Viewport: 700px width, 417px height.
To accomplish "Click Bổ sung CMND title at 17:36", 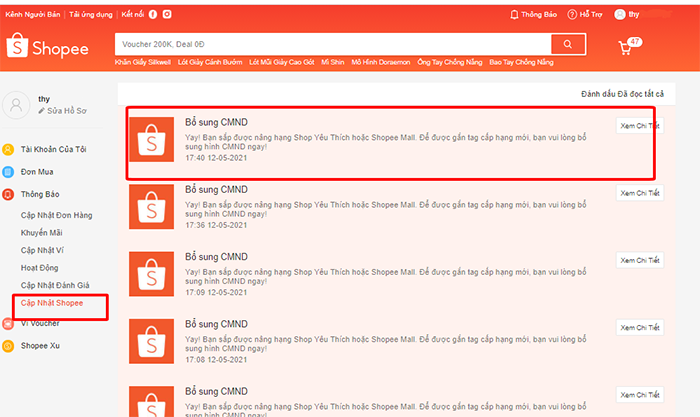I will pos(217,190).
